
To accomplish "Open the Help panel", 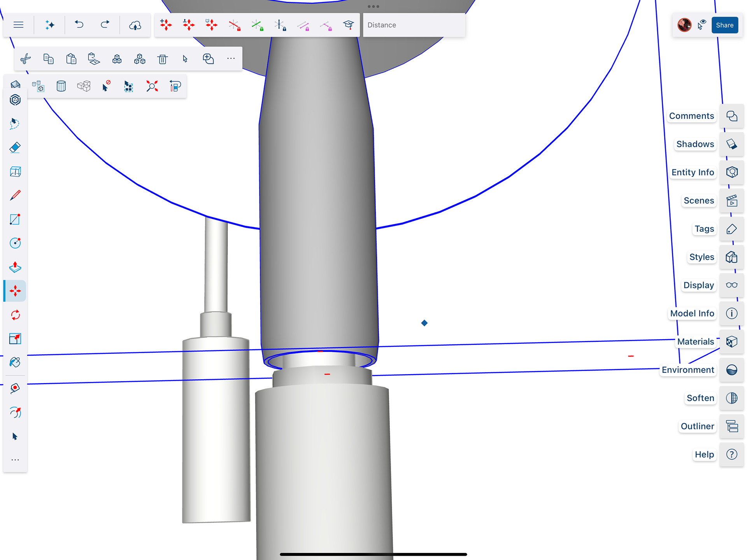I will coord(731,454).
